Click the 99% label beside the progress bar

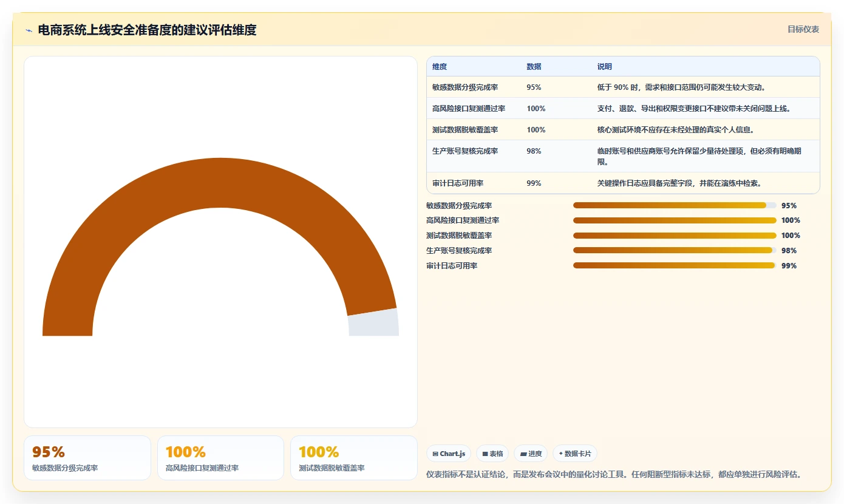[x=789, y=266]
